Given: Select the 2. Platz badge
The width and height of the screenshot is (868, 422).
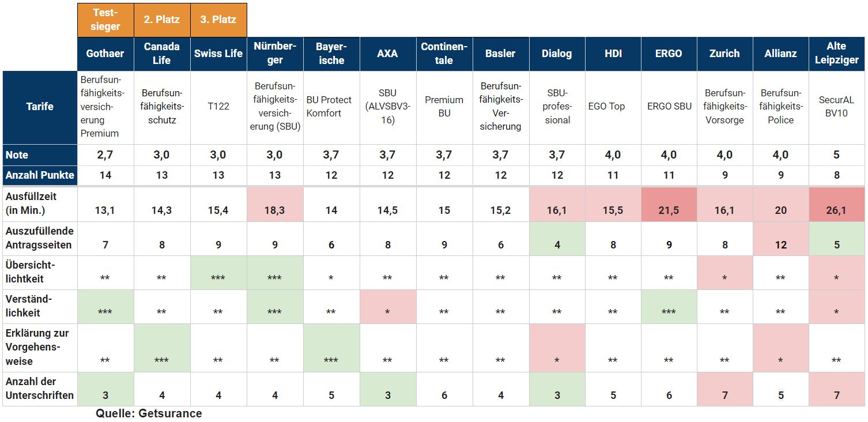Looking at the screenshot, I should pyautogui.click(x=162, y=20).
